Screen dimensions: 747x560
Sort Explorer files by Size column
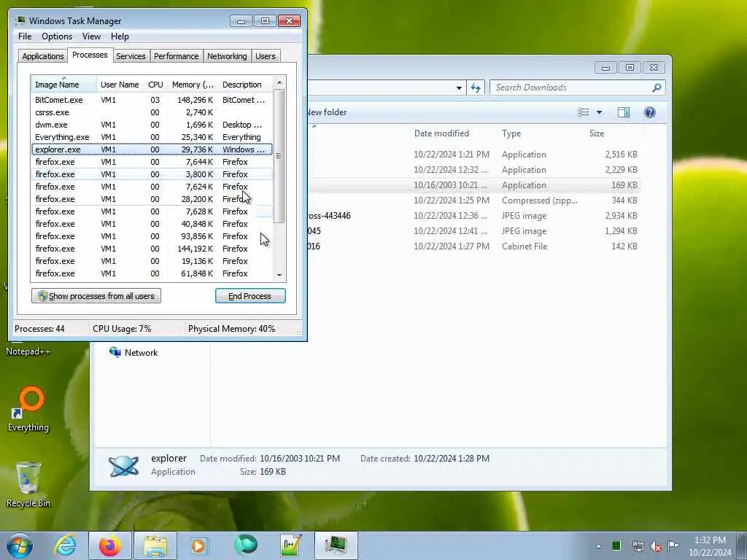tap(614, 133)
